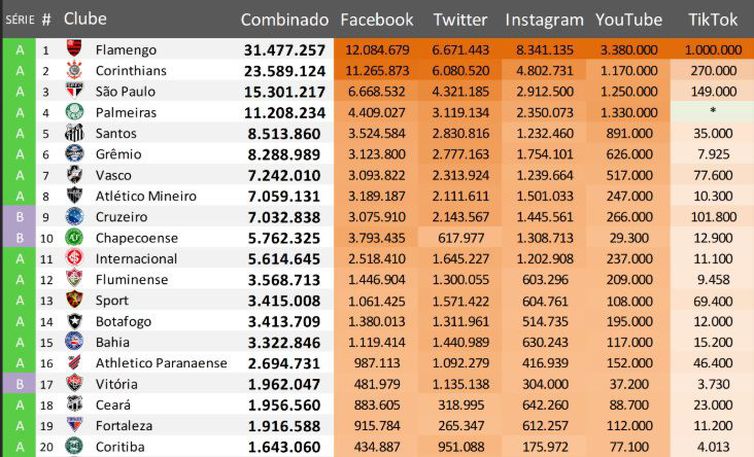
Task: Select the Chapecoense club crest
Action: coord(73,238)
